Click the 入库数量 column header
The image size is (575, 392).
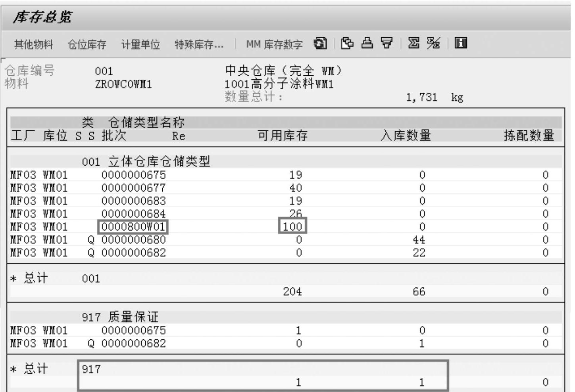pos(406,136)
